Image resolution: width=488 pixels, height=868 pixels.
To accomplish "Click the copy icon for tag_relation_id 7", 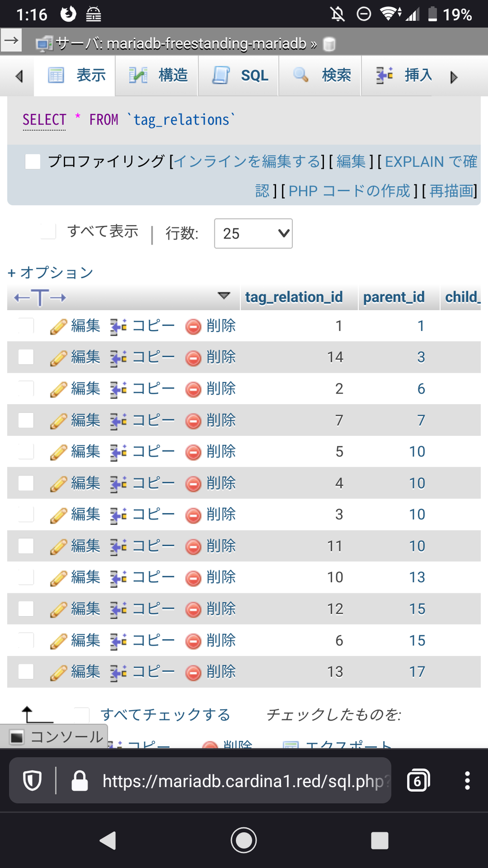I will point(118,421).
